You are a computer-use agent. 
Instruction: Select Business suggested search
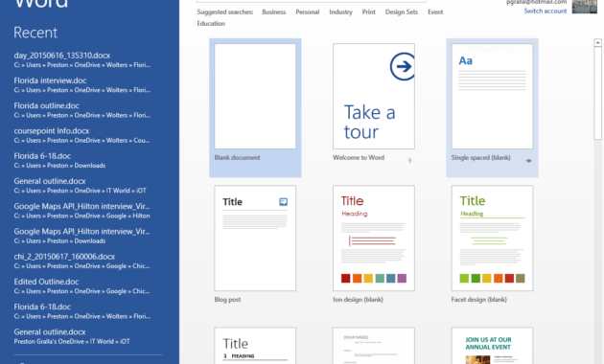274,11
